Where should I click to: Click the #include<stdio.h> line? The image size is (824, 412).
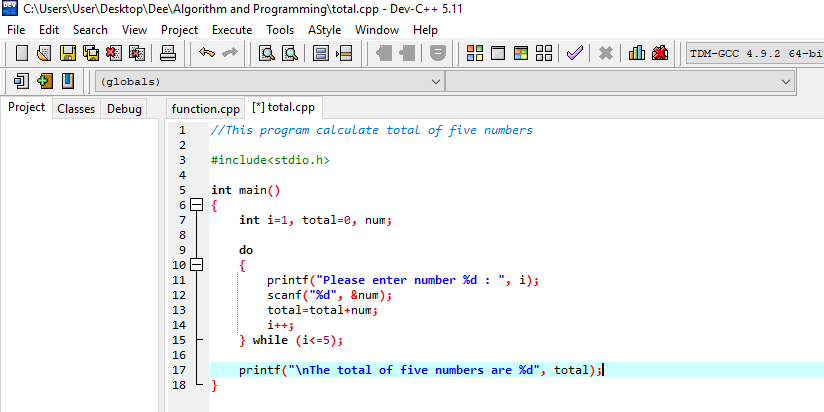270,160
